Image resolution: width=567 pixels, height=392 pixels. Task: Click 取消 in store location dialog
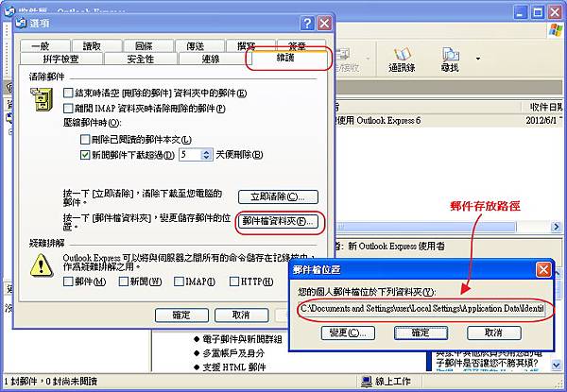[x=494, y=332]
